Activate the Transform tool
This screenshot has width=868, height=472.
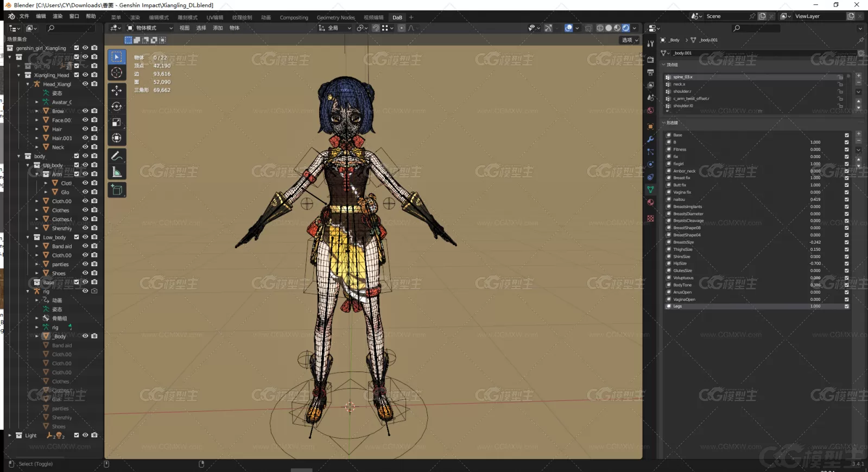pyautogui.click(x=117, y=138)
